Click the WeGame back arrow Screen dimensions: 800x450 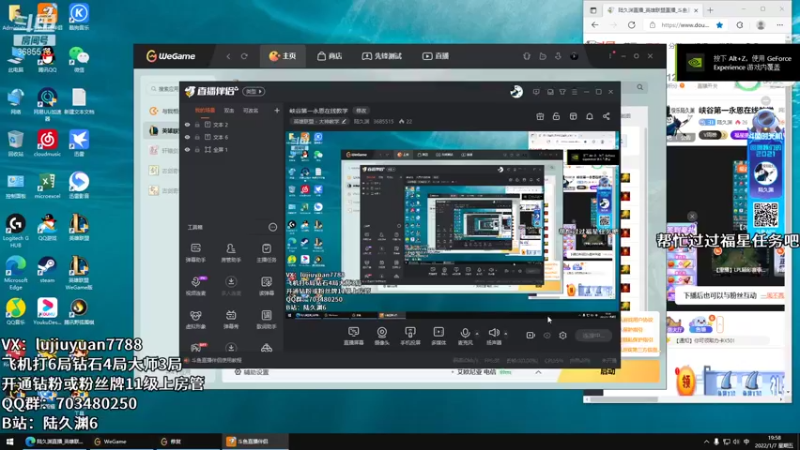pos(228,56)
